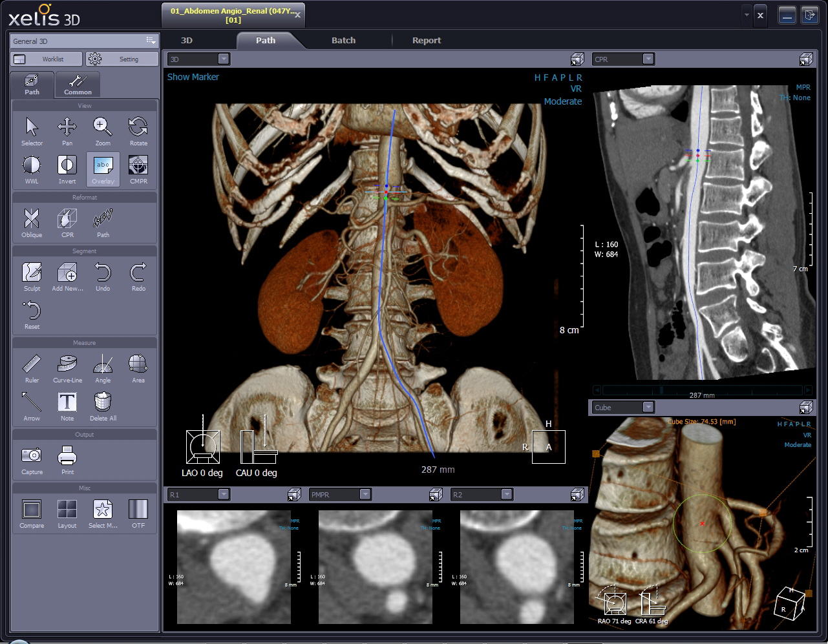The image size is (828, 644).
Task: Toggle the Overlay tool
Action: tap(103, 169)
